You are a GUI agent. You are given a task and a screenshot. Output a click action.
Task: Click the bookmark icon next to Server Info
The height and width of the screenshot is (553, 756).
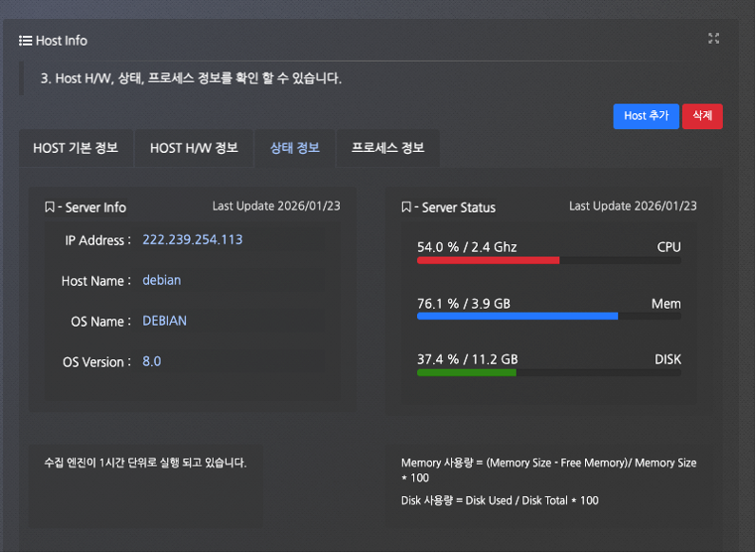pos(49,207)
